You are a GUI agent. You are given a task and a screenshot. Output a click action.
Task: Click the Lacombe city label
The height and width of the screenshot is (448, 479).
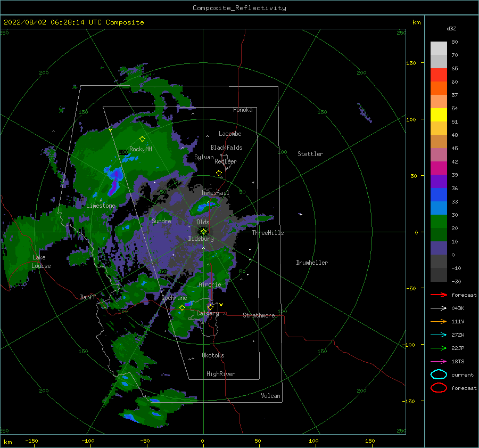(230, 134)
